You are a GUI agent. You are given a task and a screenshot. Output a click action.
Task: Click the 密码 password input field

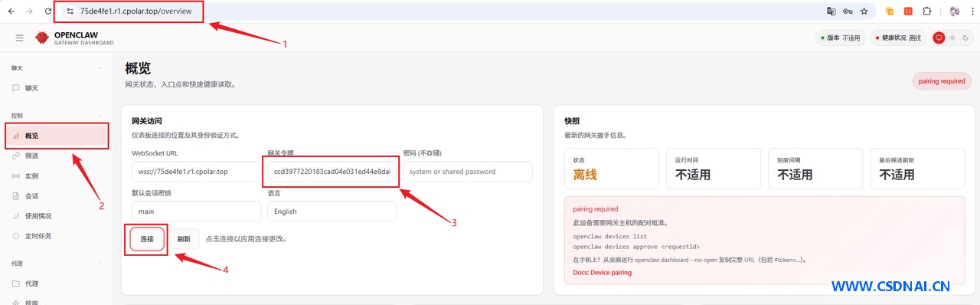pos(467,172)
